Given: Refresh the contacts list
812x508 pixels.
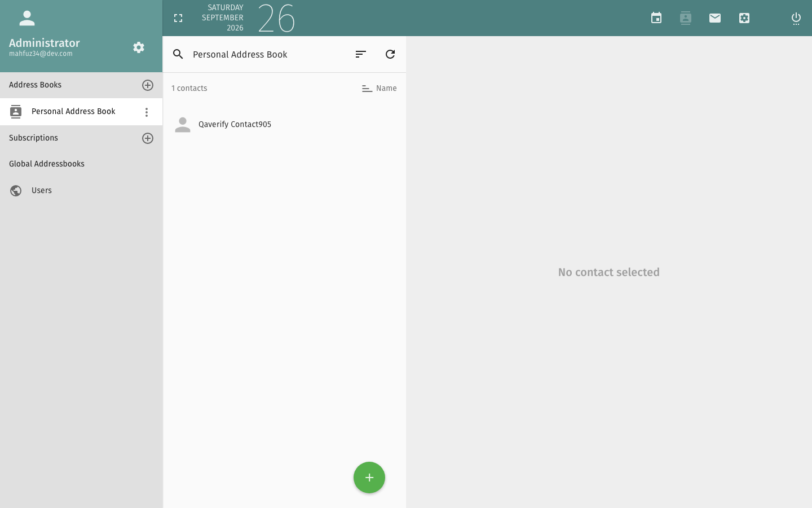Looking at the screenshot, I should 390,54.
